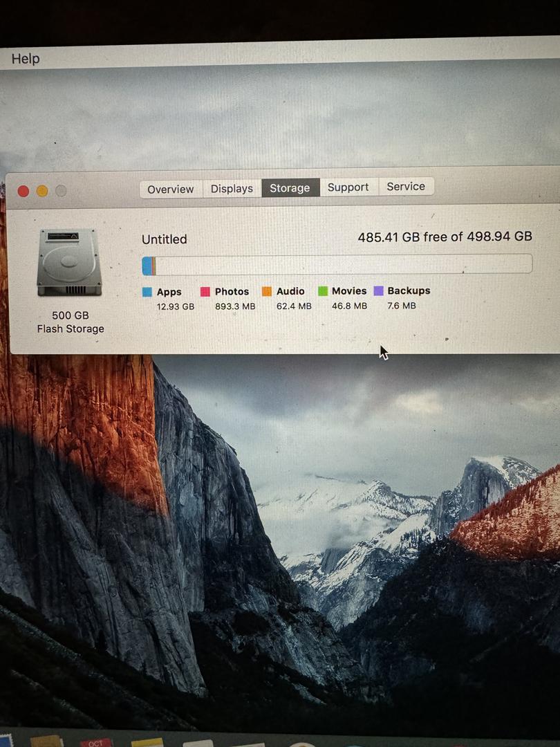Click the Photos legend label
Viewport: 560px width, 747px height.
click(x=232, y=291)
